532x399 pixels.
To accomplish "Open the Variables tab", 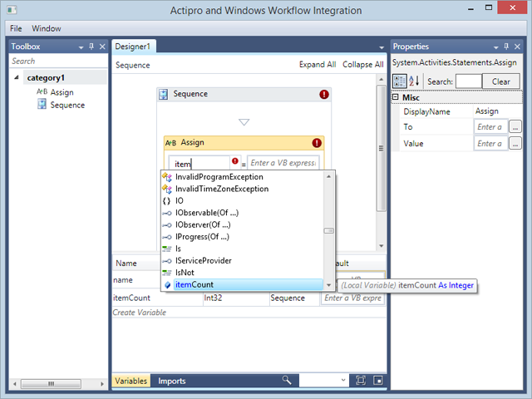I will 131,381.
